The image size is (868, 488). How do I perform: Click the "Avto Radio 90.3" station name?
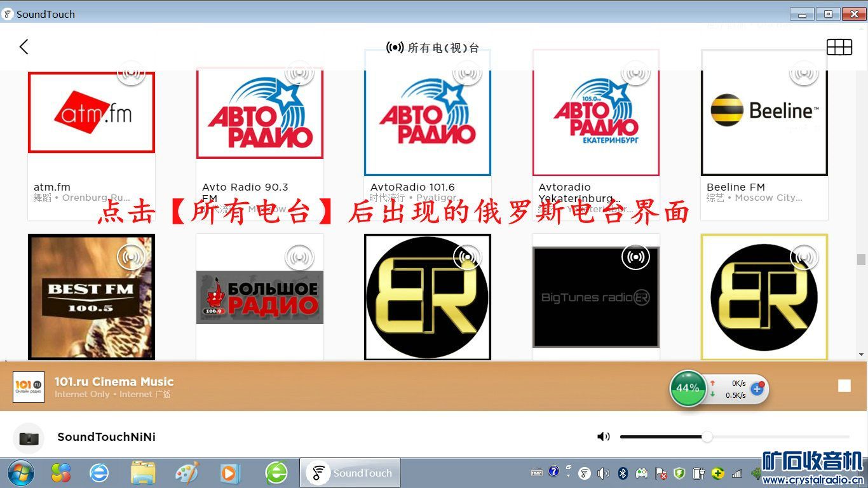click(245, 187)
